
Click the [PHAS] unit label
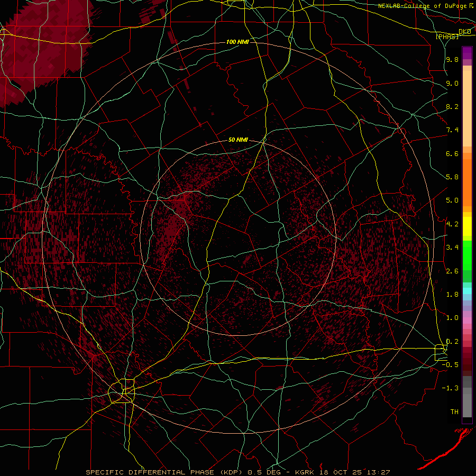[447, 36]
